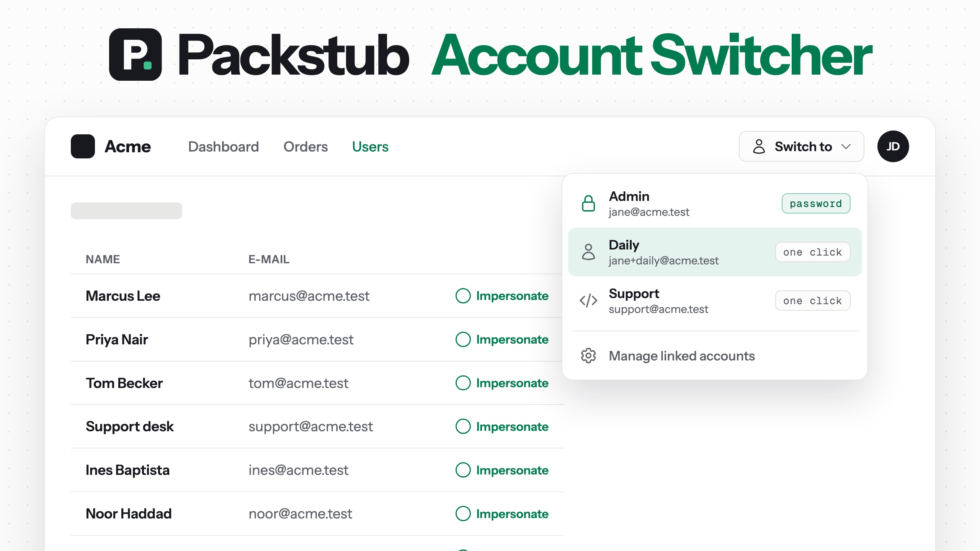Switch to the Admin account
Viewport: 980px width, 551px height.
click(x=715, y=203)
